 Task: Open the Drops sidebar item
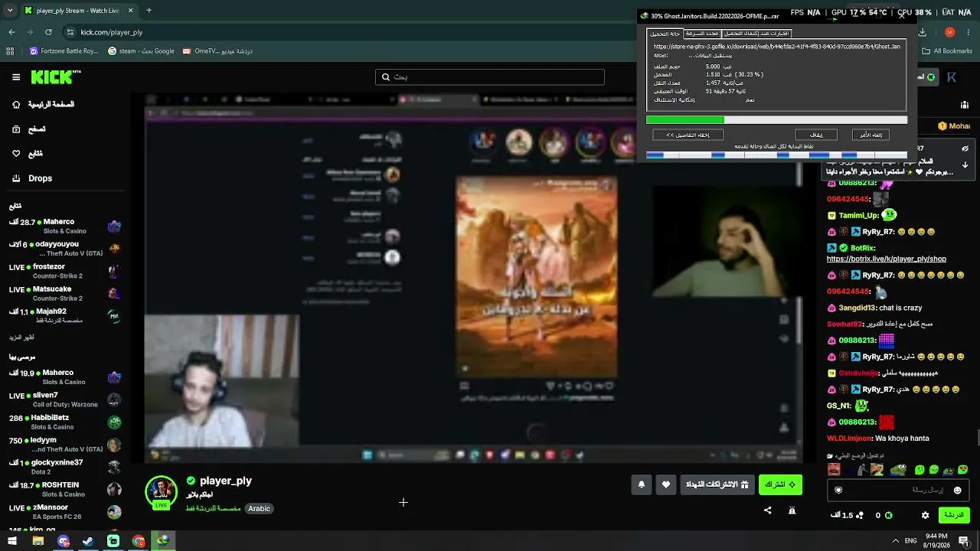(32, 178)
